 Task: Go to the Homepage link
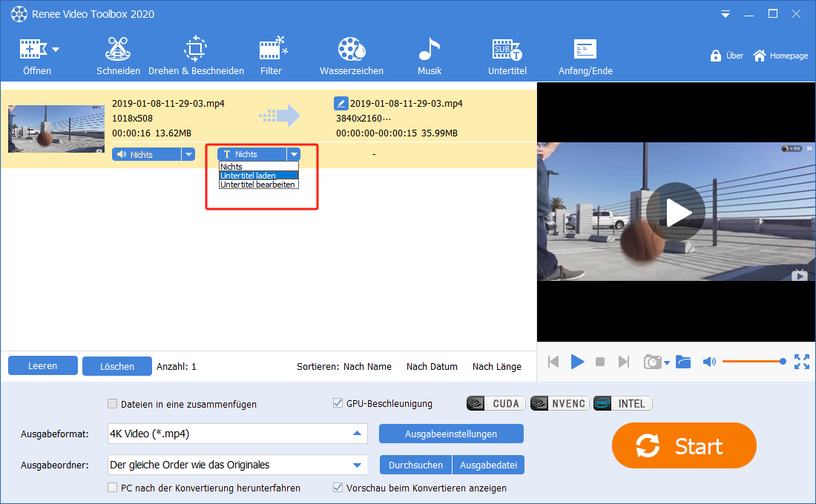click(780, 56)
